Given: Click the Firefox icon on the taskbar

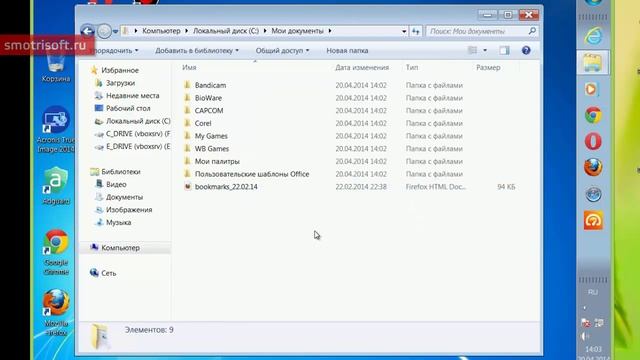Looking at the screenshot, I should [x=593, y=167].
